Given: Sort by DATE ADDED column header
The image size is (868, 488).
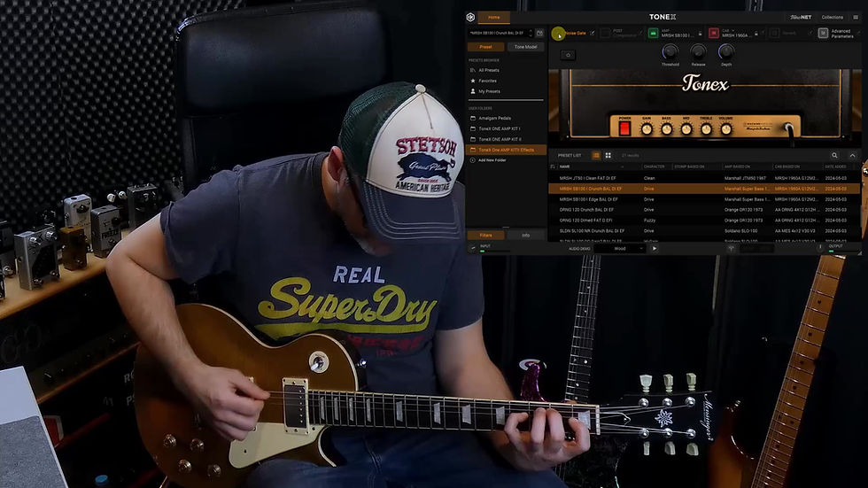Looking at the screenshot, I should point(836,167).
